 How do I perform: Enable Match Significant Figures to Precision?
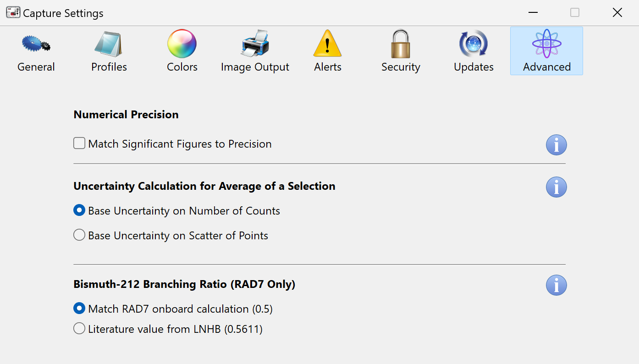pyautogui.click(x=80, y=144)
